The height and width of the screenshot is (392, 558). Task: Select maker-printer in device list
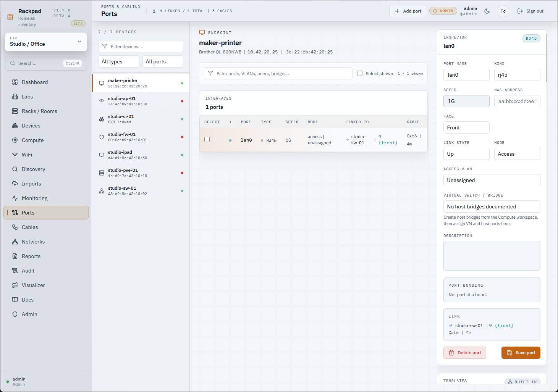tap(141, 83)
